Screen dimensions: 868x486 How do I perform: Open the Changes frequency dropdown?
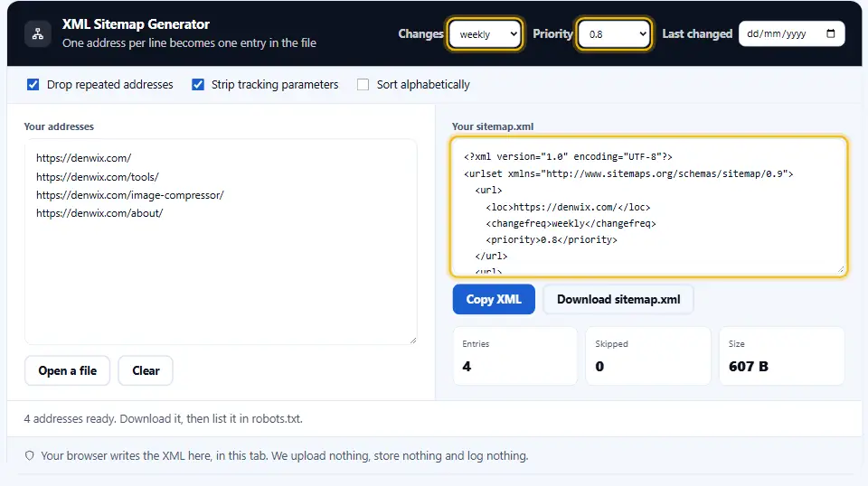click(x=485, y=34)
